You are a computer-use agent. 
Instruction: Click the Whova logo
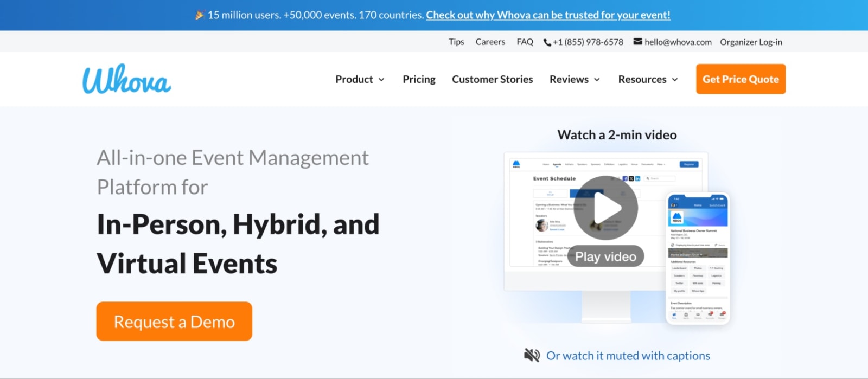(x=126, y=79)
